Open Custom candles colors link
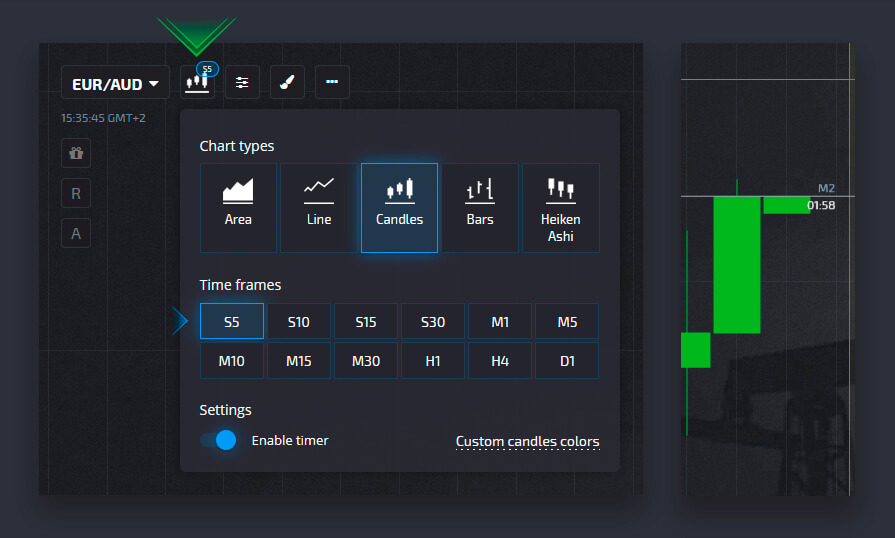Viewport: 895px width, 538px height. pyautogui.click(x=527, y=442)
